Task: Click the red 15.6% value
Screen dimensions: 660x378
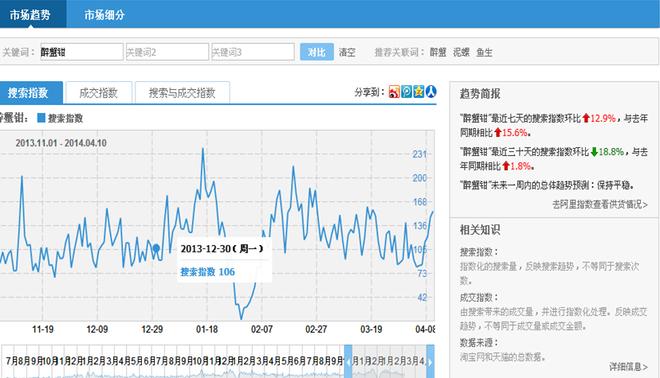Action: (514, 133)
